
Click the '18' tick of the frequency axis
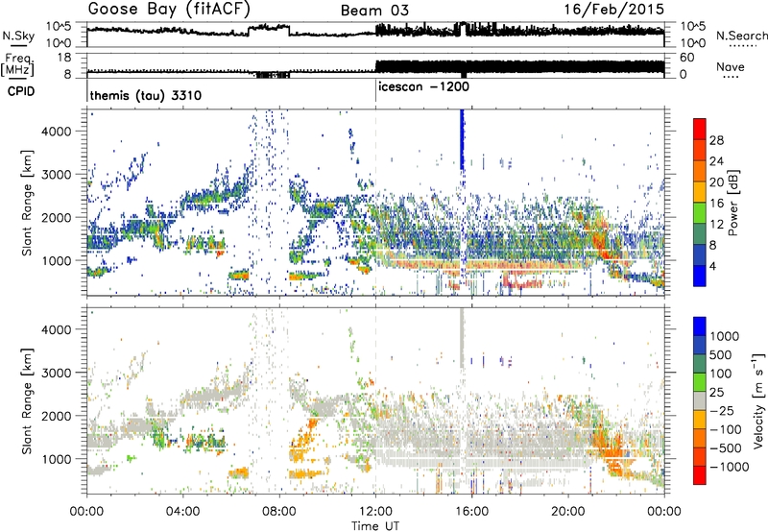tap(64, 58)
